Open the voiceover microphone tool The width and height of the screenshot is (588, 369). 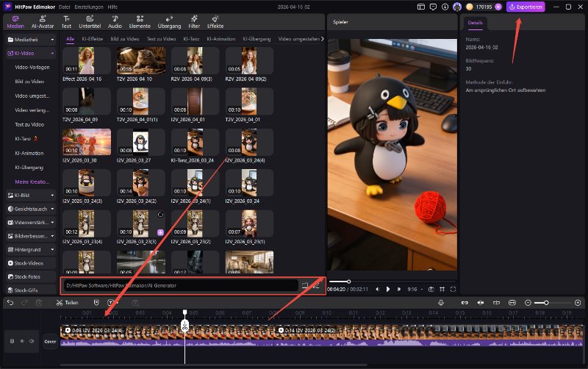[x=441, y=303]
